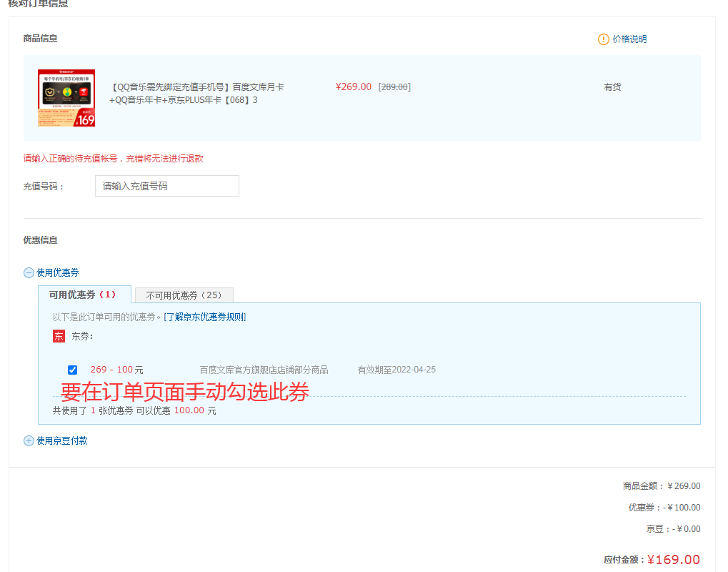Open the 了解京东优惠券规则 link
This screenshot has width=728, height=572.
[205, 317]
